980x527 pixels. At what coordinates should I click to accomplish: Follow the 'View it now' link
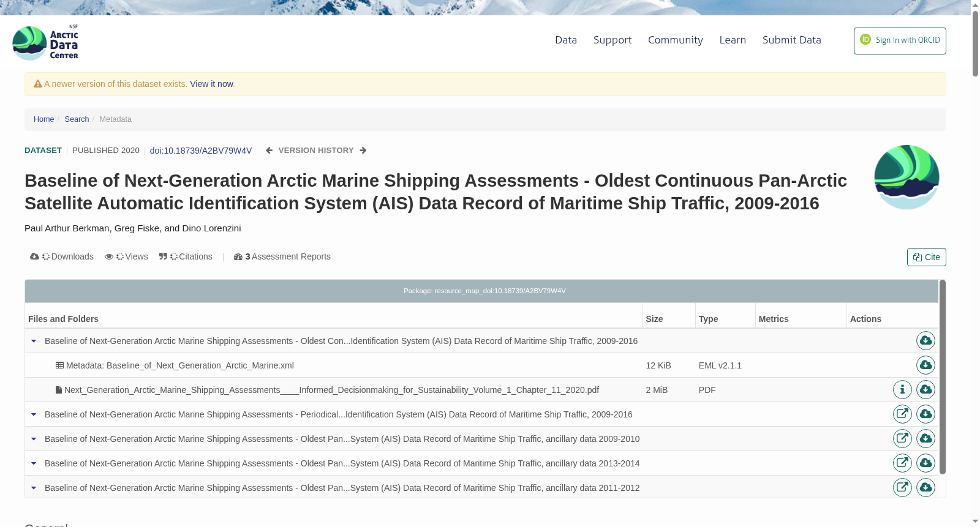pos(211,84)
